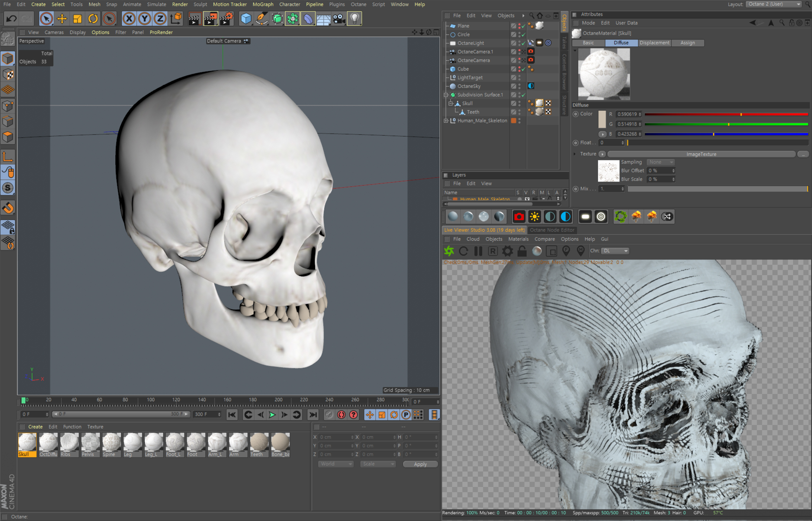
Task: Switch to the Displacement tab
Action: click(654, 43)
